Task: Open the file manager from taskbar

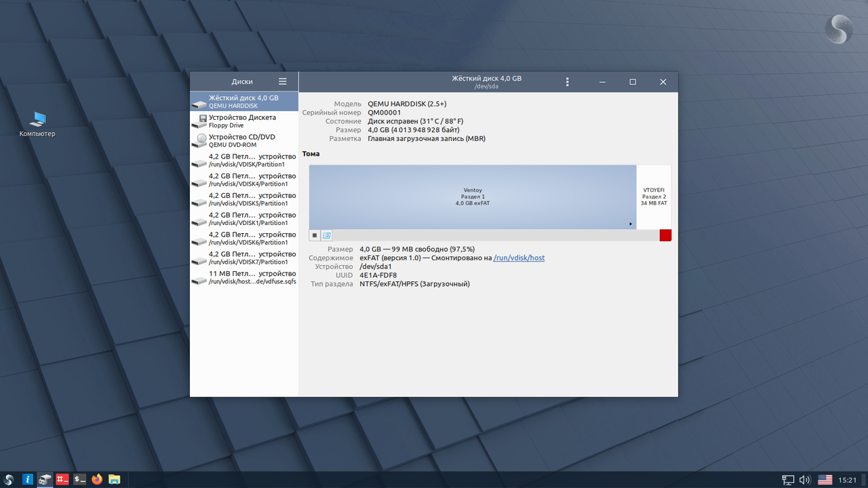Action: 115,479
